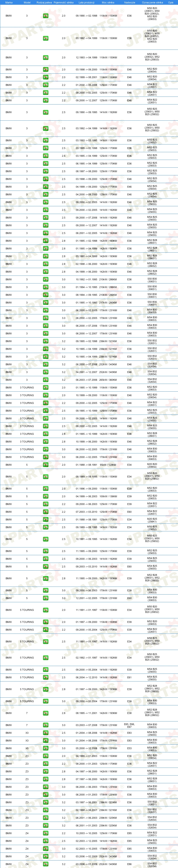The width and height of the screenshot is (178, 868).
Task: Click the fuel icon in 5 series 07.2003 -> 03.2010 row
Action: point(46,512)
